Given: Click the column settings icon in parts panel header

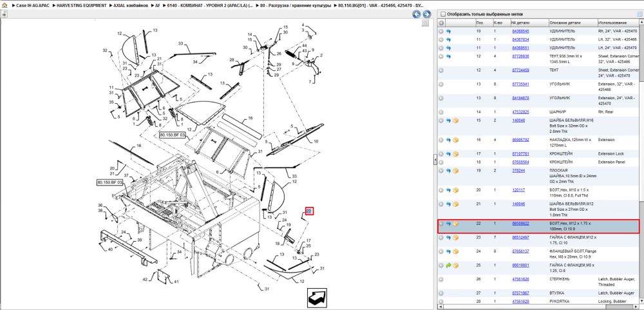Looking at the screenshot, I should (x=639, y=14).
